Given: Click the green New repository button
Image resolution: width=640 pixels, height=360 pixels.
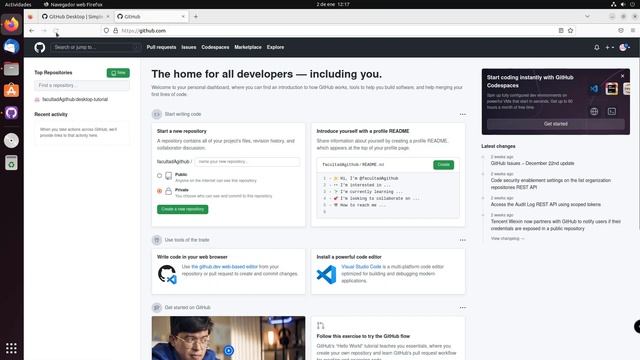Looking at the screenshot, I should (118, 73).
